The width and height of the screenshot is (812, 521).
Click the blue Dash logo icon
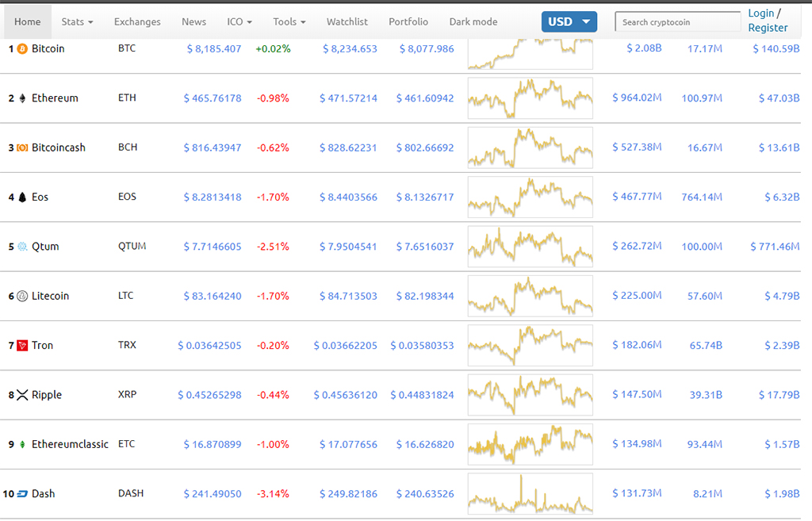[22, 493]
